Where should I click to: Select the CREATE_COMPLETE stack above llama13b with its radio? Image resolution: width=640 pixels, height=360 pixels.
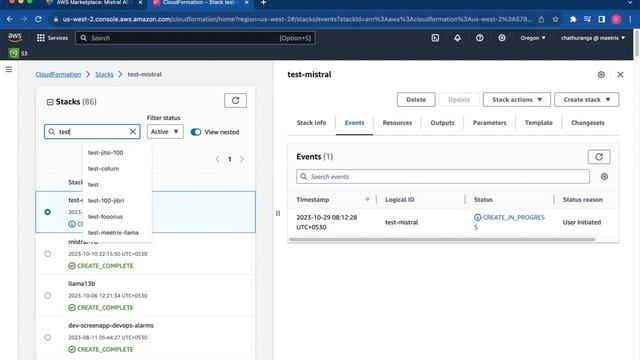click(48, 254)
